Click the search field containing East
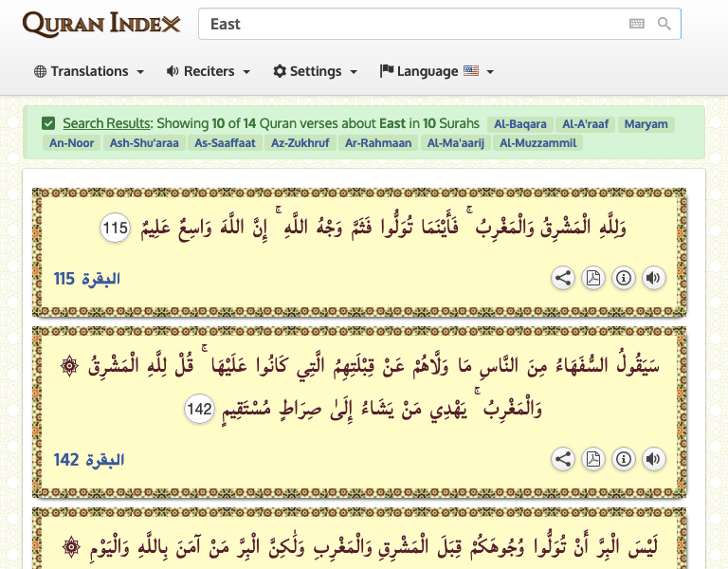The width and height of the screenshot is (728, 569). point(412,24)
